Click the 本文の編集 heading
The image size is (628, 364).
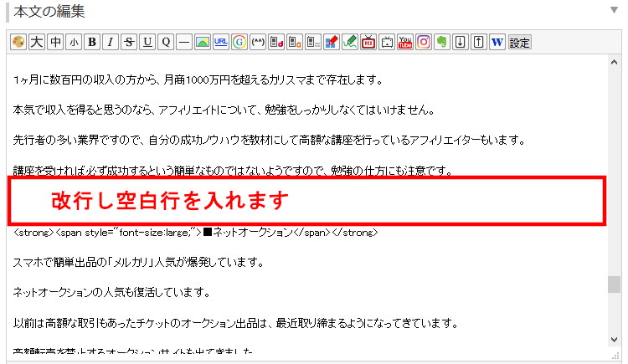pos(49,11)
